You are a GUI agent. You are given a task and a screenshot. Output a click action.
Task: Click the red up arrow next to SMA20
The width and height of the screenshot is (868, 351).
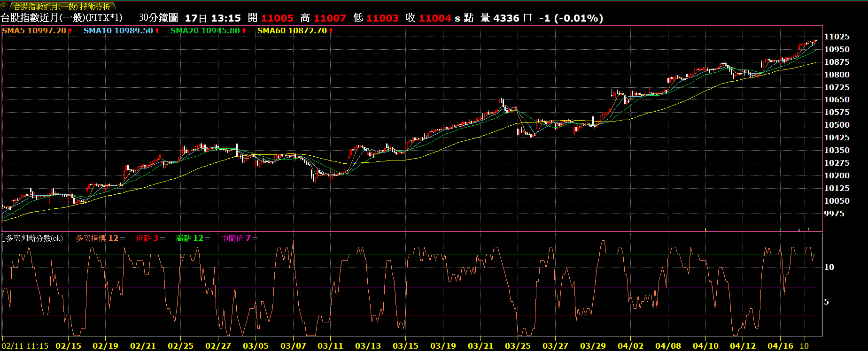click(244, 31)
